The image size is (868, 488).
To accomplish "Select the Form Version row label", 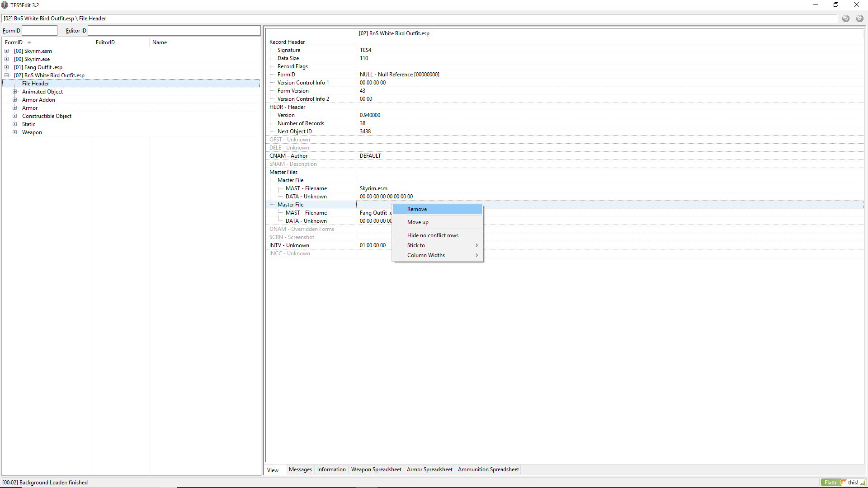I will pos(293,91).
